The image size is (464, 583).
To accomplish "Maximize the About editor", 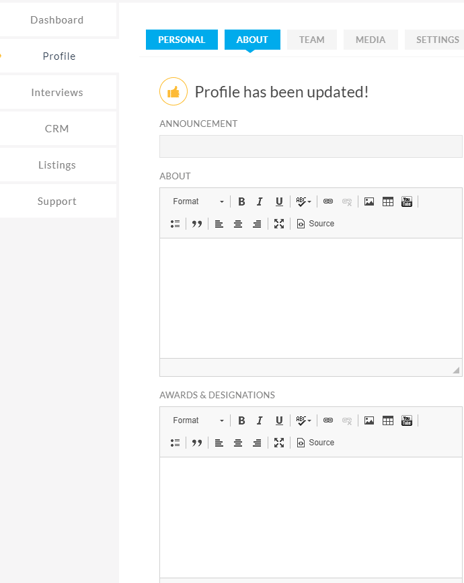I will tap(279, 224).
